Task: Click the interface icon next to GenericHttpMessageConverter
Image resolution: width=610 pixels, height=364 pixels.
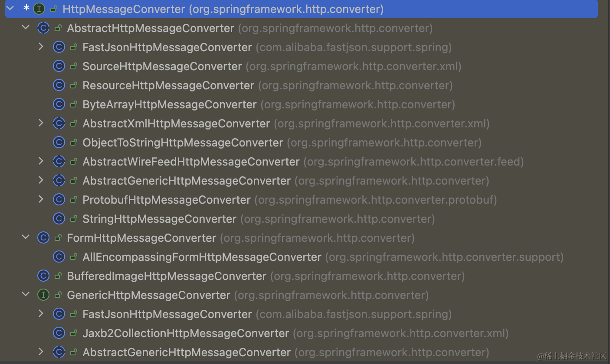Action: click(43, 295)
